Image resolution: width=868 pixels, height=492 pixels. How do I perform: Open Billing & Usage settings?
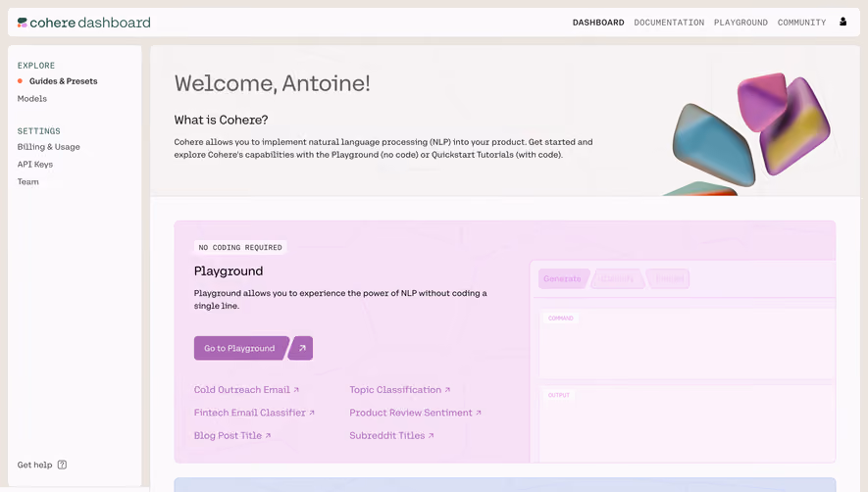pyautogui.click(x=49, y=147)
